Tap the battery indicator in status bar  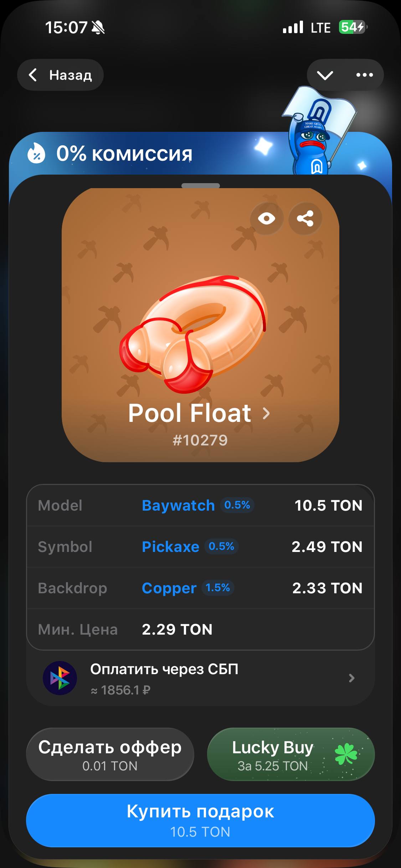[353, 27]
